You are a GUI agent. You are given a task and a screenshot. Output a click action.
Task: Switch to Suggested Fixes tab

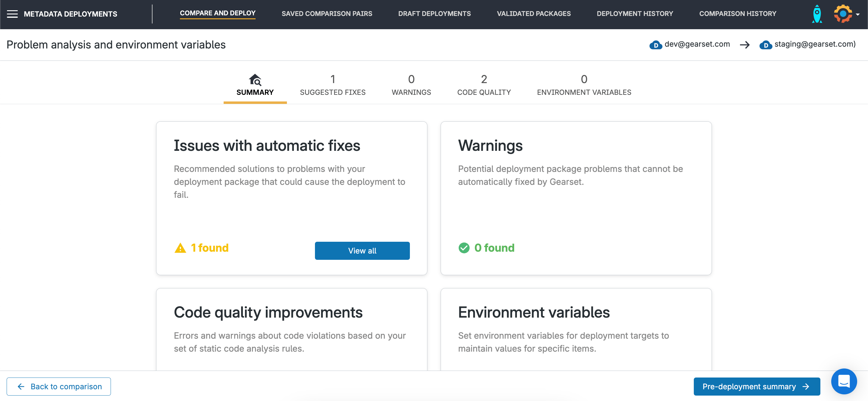coord(332,85)
